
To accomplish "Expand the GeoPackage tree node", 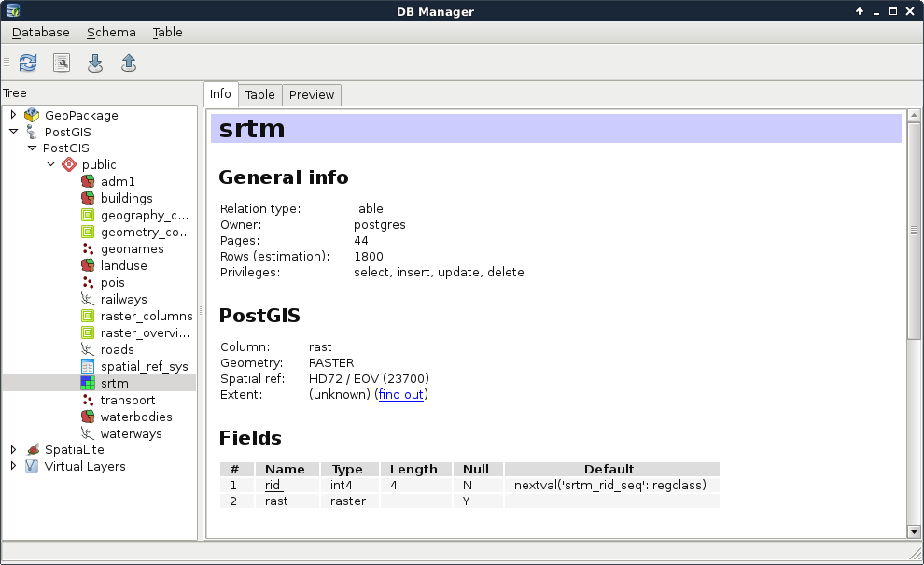I will [x=13, y=115].
